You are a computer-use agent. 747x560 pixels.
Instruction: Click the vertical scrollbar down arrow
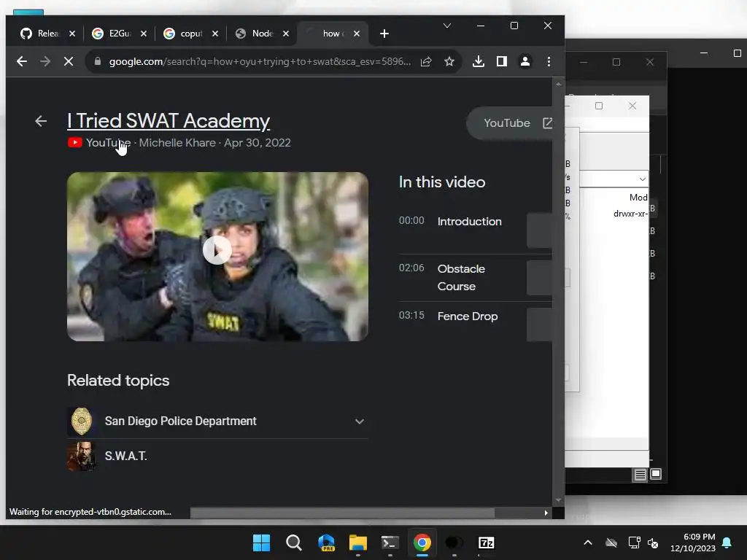pos(558,500)
